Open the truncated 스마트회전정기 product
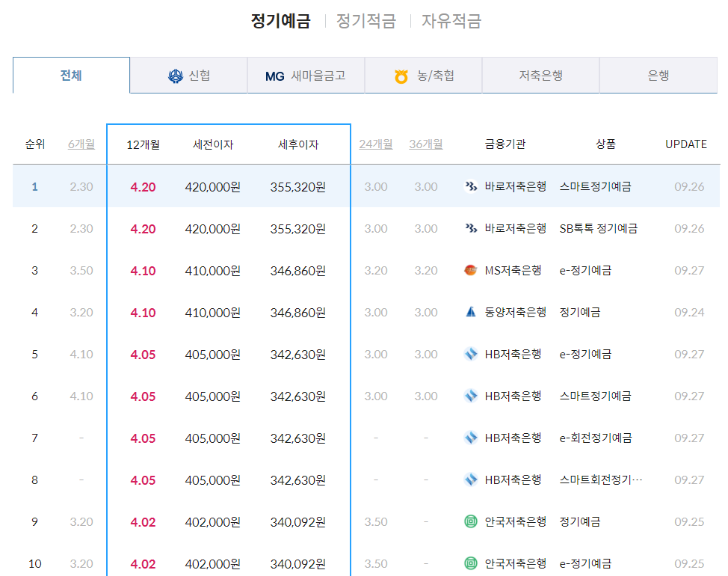 pyautogui.click(x=601, y=480)
